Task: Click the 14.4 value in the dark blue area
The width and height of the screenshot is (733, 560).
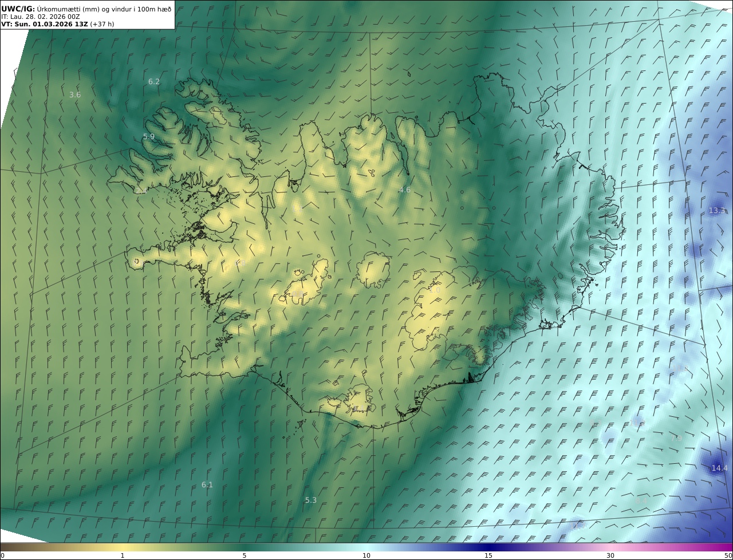Action: (720, 468)
